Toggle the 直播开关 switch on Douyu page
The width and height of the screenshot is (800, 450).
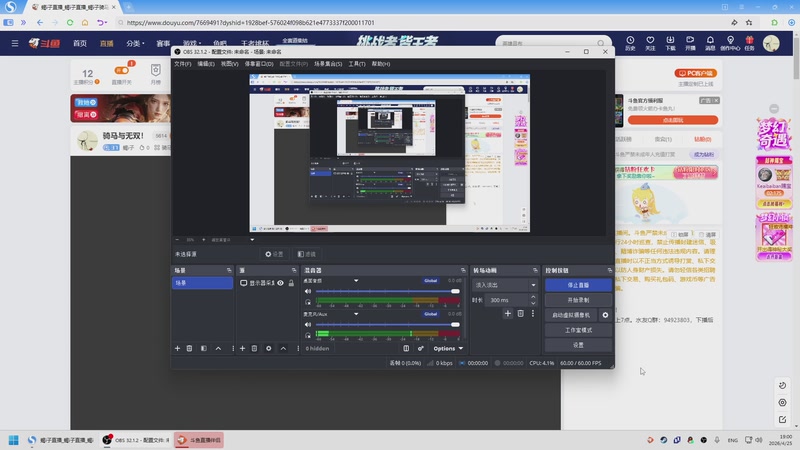[121, 71]
